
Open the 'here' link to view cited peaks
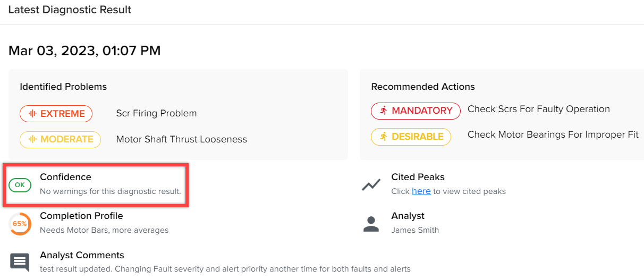[421, 191]
